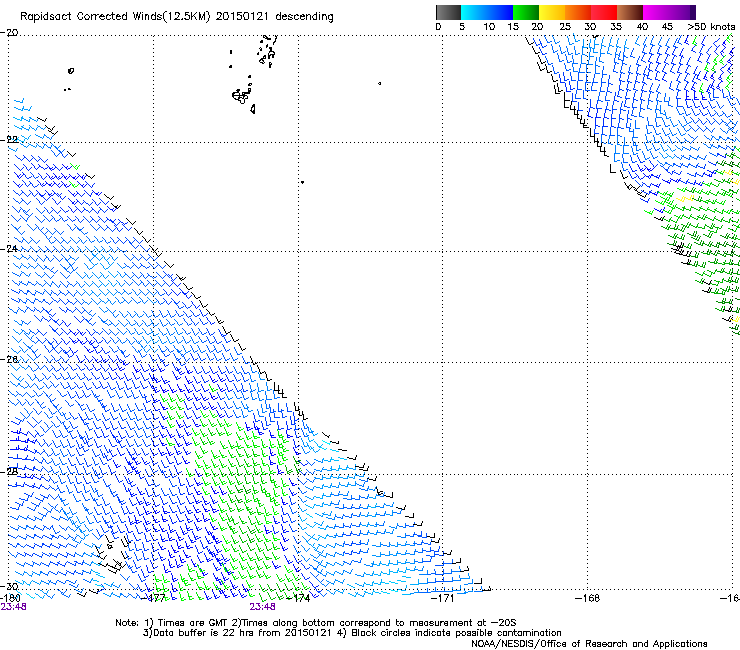
Task: Click the '-177' longitude axis label
Action: click(x=153, y=598)
